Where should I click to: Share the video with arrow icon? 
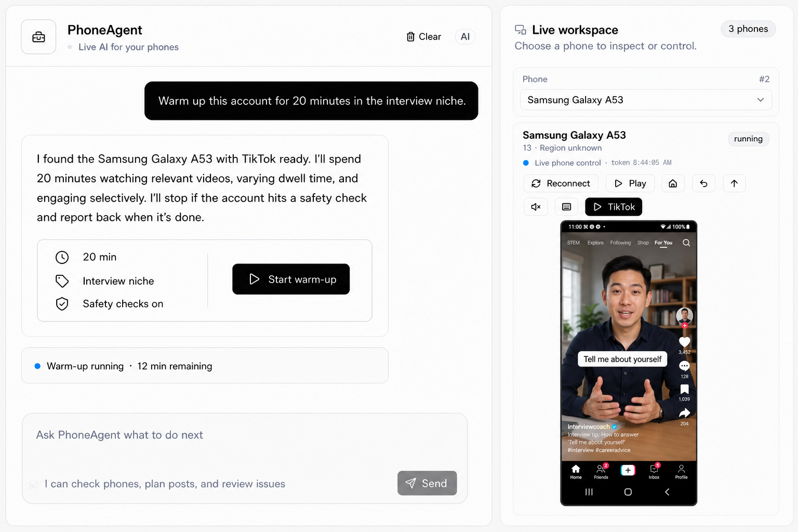tap(684, 413)
